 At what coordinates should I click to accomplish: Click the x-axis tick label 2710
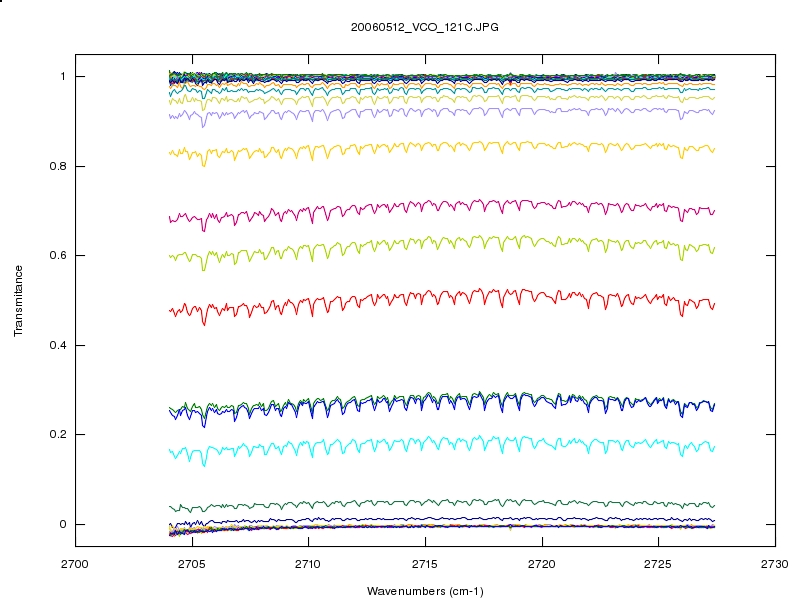click(x=308, y=564)
